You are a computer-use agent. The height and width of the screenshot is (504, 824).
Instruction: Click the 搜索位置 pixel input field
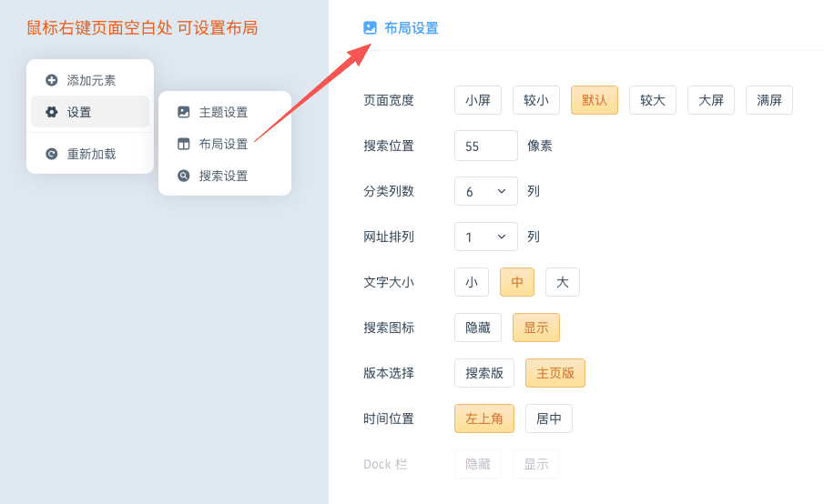click(486, 146)
